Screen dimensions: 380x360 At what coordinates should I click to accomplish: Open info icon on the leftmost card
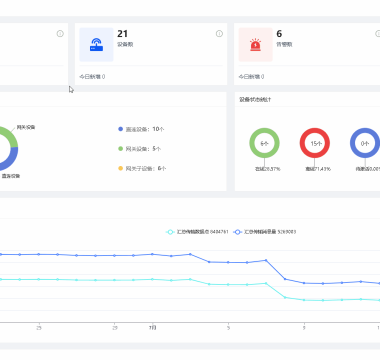click(x=60, y=33)
